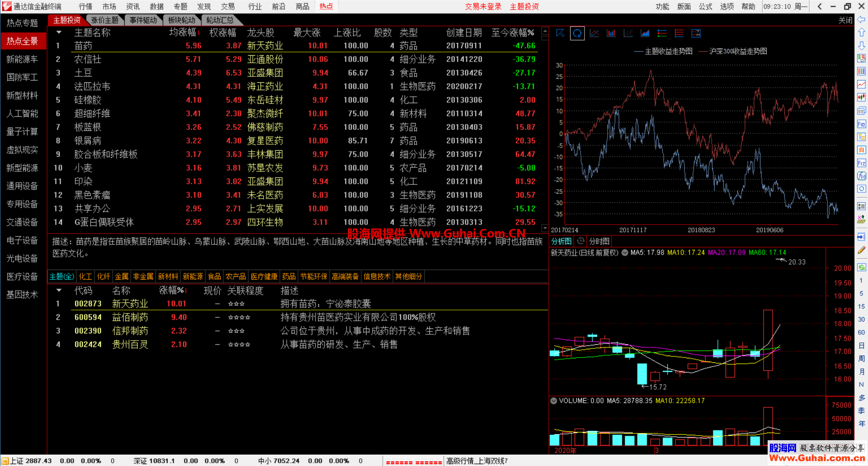Open 贵州百灵 stock row

click(298, 344)
